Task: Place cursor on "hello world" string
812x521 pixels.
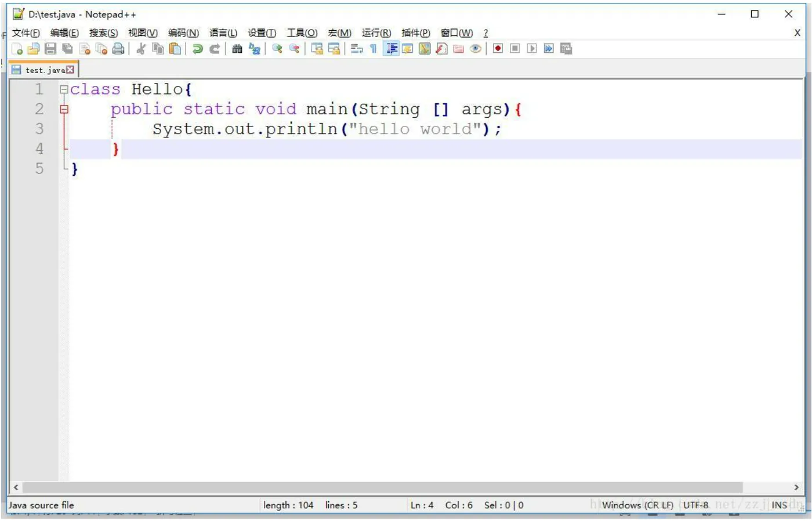Action: pyautogui.click(x=415, y=129)
